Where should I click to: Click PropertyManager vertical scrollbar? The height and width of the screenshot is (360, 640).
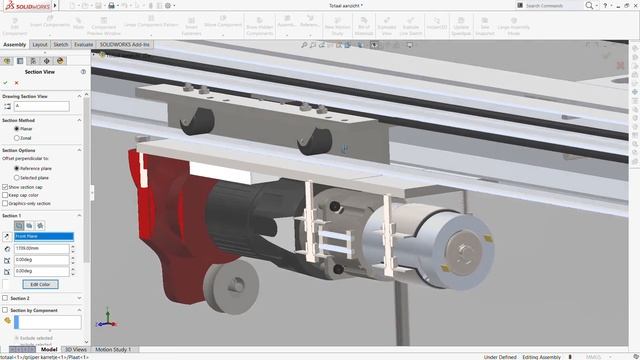[x=86, y=180]
